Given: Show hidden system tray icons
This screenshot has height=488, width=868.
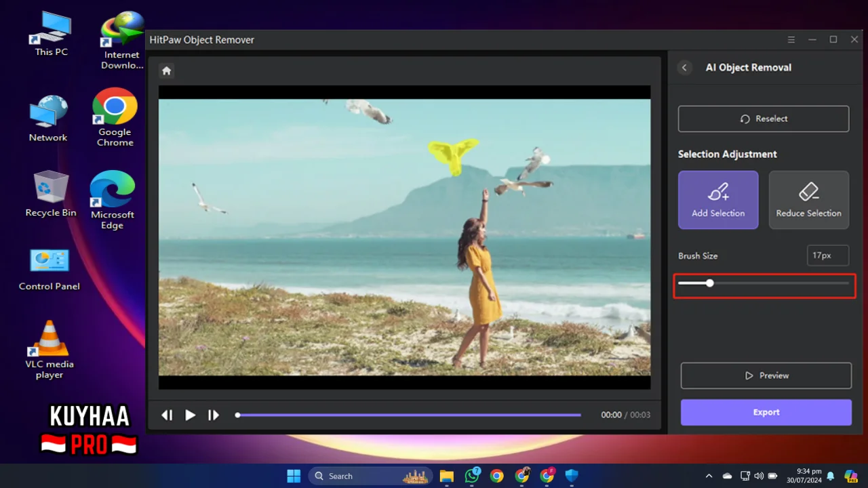Looking at the screenshot, I should coord(709,476).
